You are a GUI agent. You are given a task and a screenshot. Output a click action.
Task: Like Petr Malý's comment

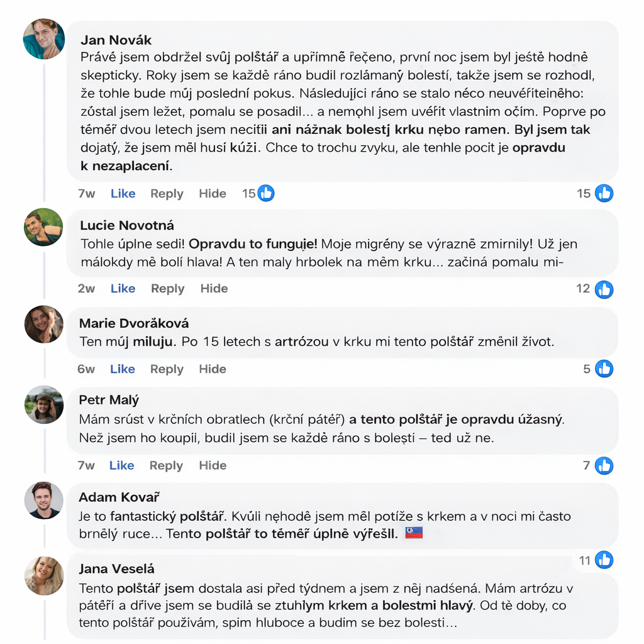pos(122,465)
